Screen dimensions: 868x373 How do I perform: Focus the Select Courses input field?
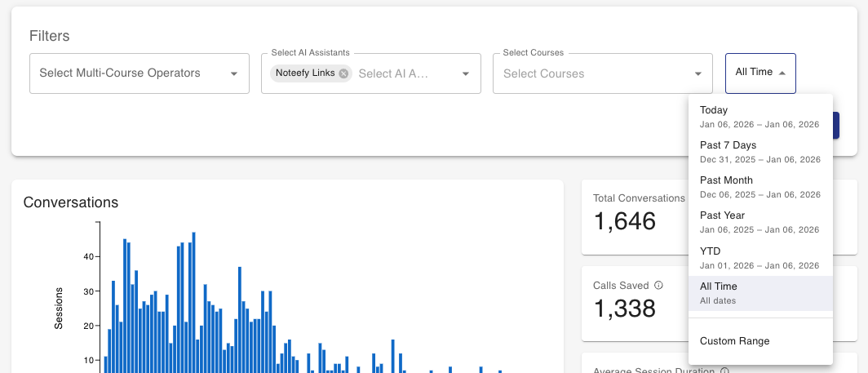coord(591,73)
